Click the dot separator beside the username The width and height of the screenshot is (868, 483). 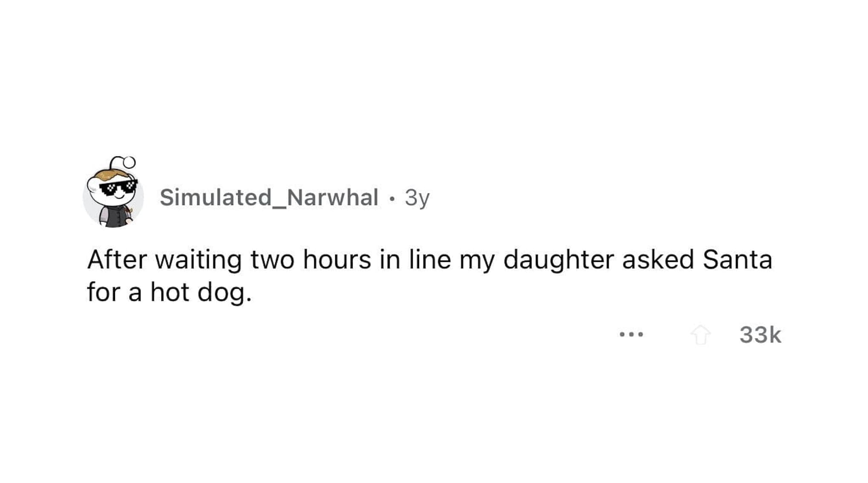pos(392,198)
